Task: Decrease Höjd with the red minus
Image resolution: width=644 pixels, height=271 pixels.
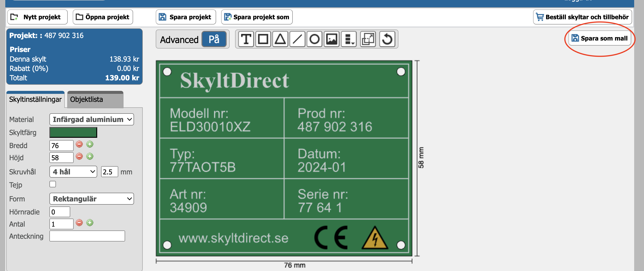Action: click(x=79, y=156)
